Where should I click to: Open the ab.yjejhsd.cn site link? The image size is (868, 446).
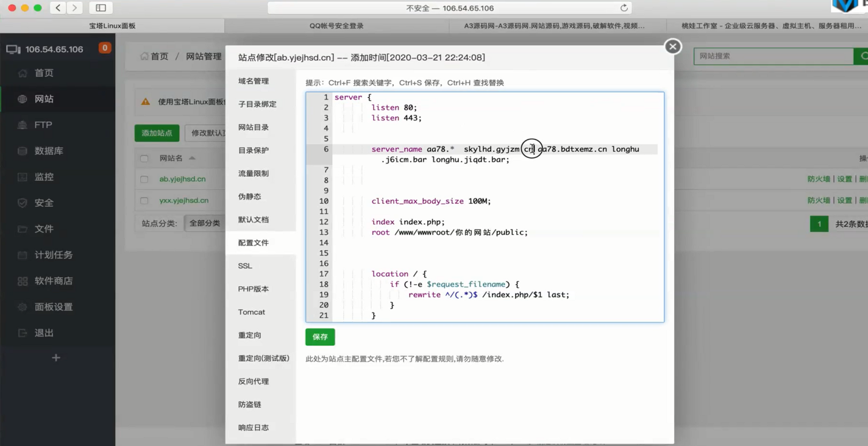182,179
